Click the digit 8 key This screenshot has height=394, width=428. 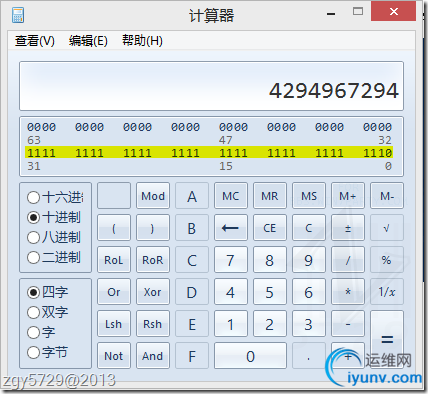[270, 260]
